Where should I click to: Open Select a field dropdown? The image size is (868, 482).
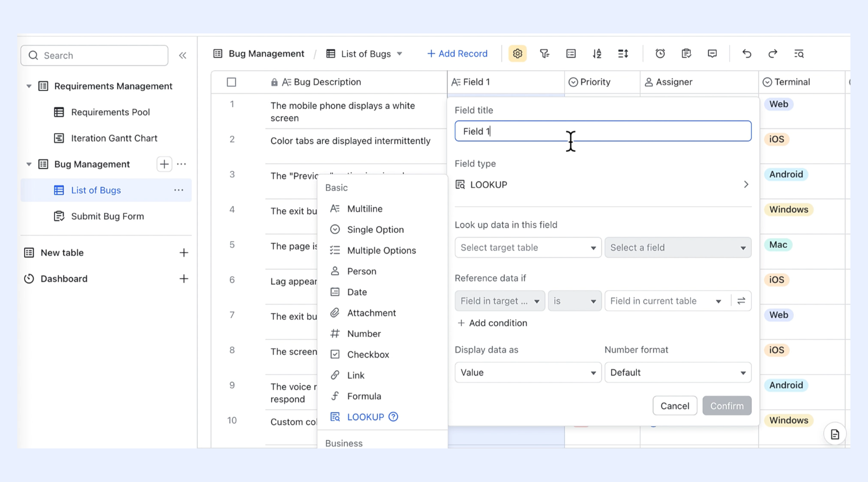(678, 247)
